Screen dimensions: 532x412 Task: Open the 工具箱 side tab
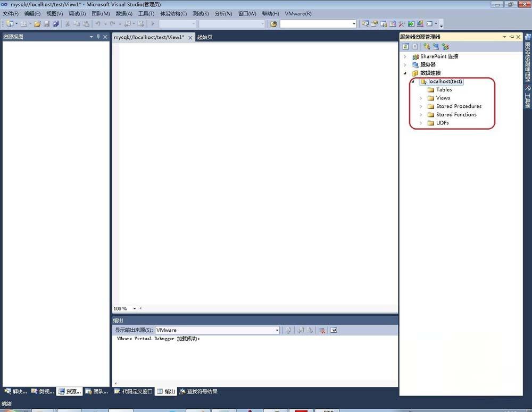(528, 96)
